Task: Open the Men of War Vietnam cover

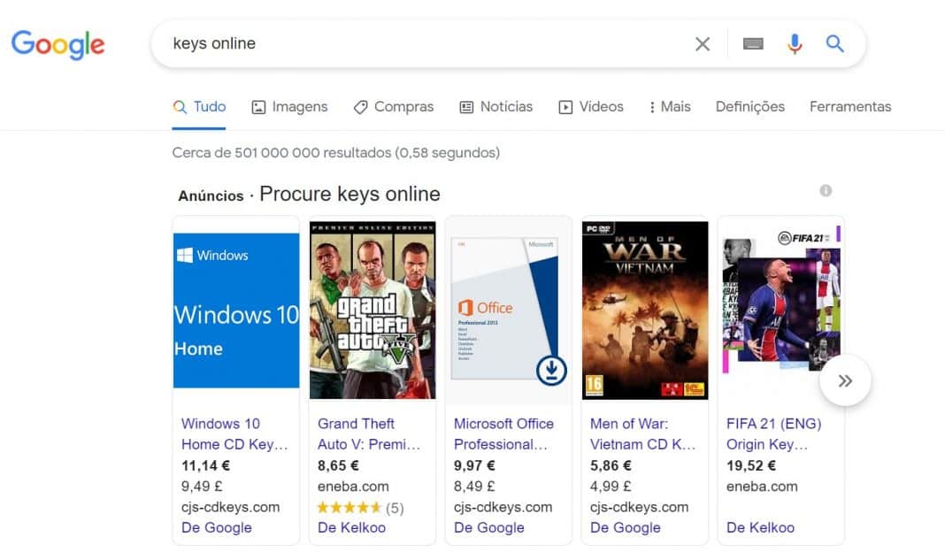Action: [645, 311]
